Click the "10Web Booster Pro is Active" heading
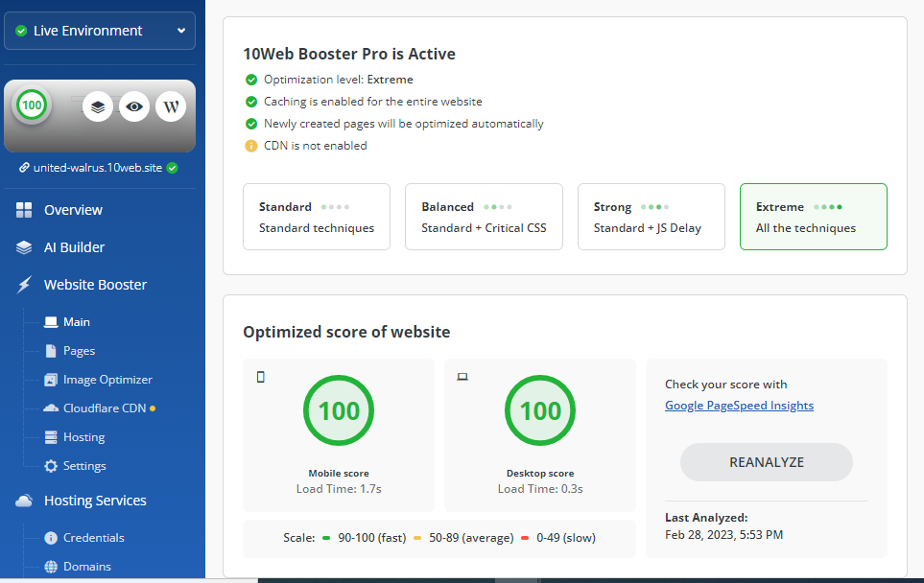Viewport: 924px width, 583px height. (x=349, y=54)
